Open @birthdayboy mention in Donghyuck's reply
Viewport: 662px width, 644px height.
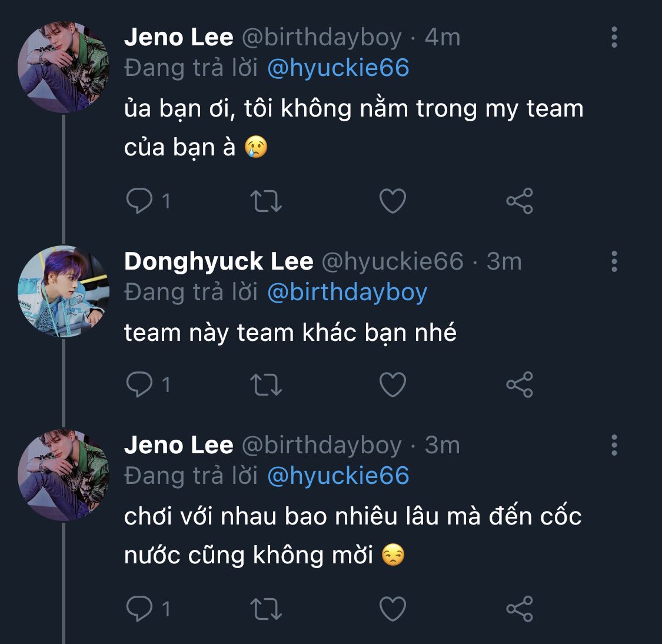point(347,293)
